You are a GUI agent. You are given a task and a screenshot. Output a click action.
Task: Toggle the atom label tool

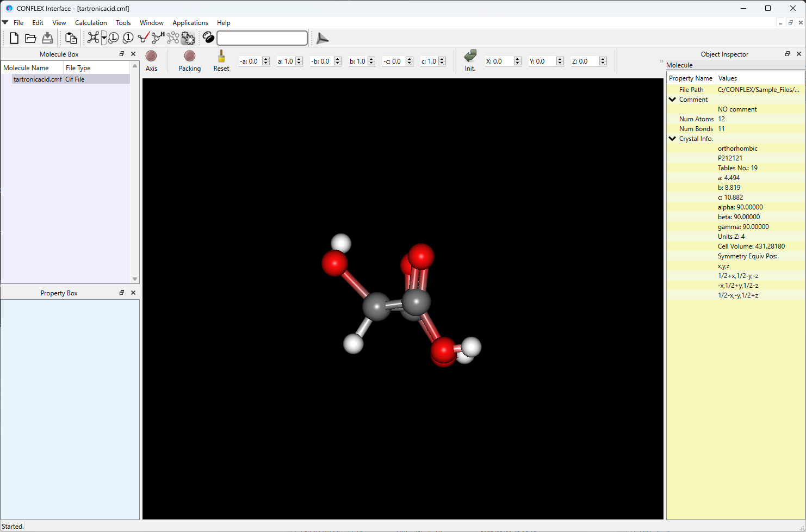113,38
